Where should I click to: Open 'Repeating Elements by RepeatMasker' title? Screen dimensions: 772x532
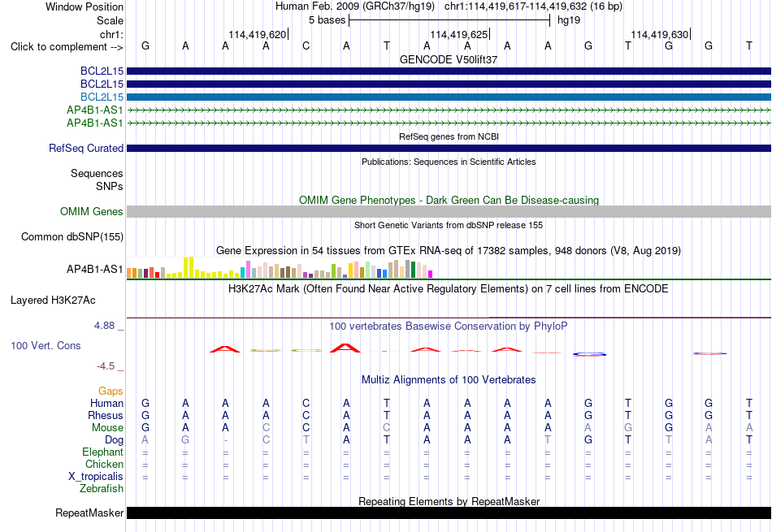pyautogui.click(x=449, y=501)
